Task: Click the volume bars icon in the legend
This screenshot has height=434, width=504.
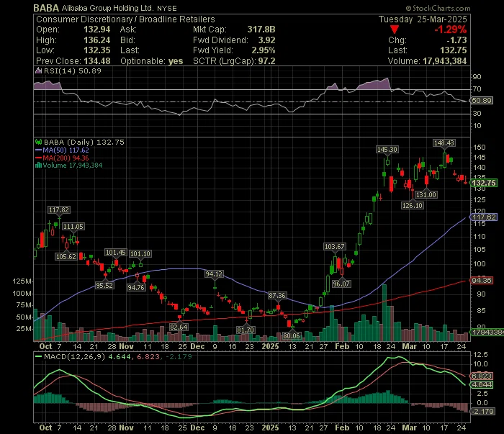Action: coord(38,165)
